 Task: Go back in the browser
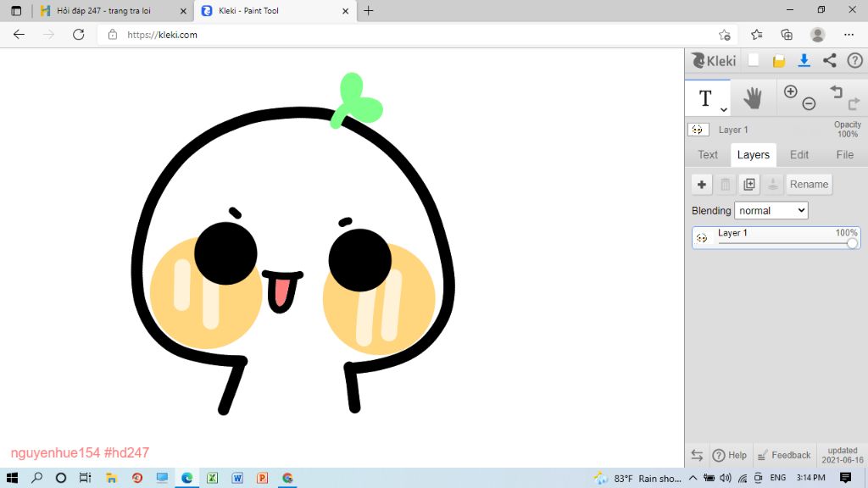click(x=19, y=34)
